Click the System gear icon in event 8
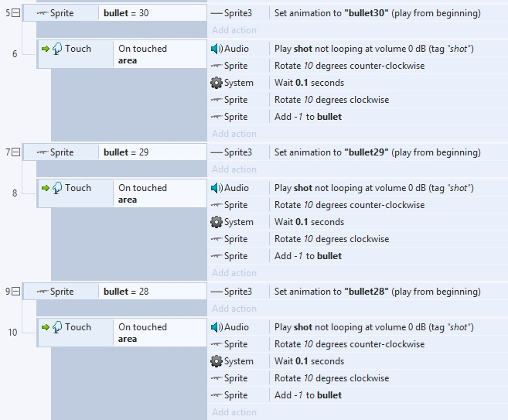 [216, 222]
